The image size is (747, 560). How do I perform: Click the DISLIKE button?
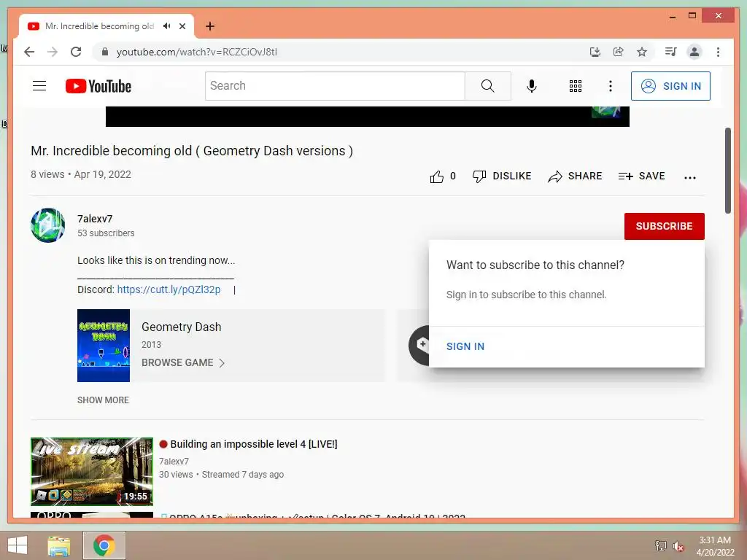click(x=502, y=176)
